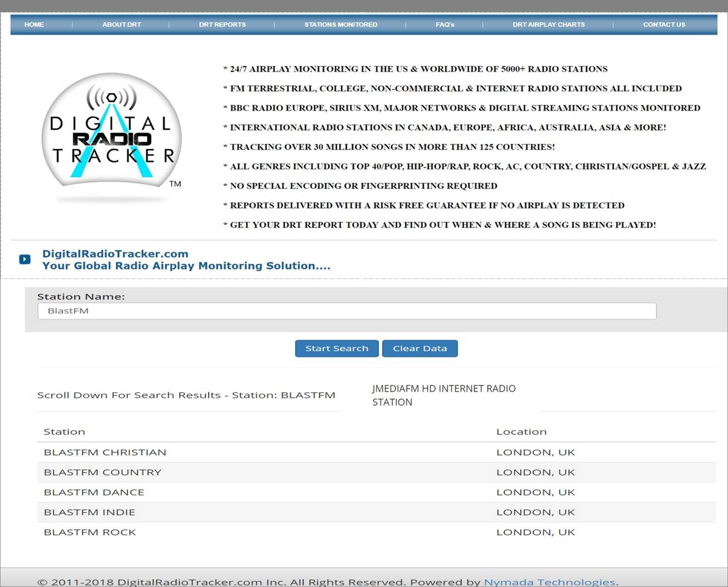This screenshot has width=728, height=587.
Task: Click LONDON, UK in BLASTFM CHRISTIAN row
Action: [x=536, y=452]
